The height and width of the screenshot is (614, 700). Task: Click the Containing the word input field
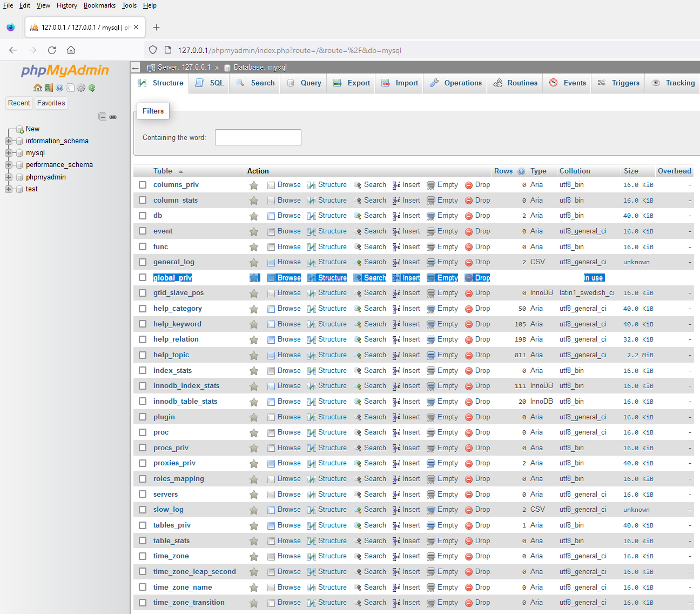tap(258, 137)
